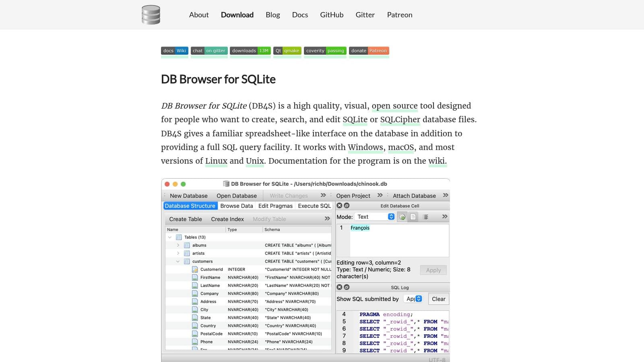Switch to the Execute SQL tab
The width and height of the screenshot is (644, 362).
(x=314, y=206)
